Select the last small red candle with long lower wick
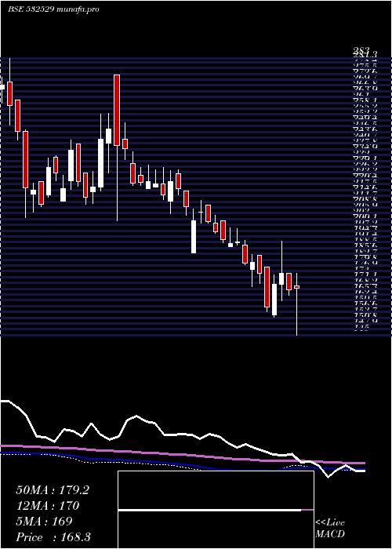 [296, 287]
